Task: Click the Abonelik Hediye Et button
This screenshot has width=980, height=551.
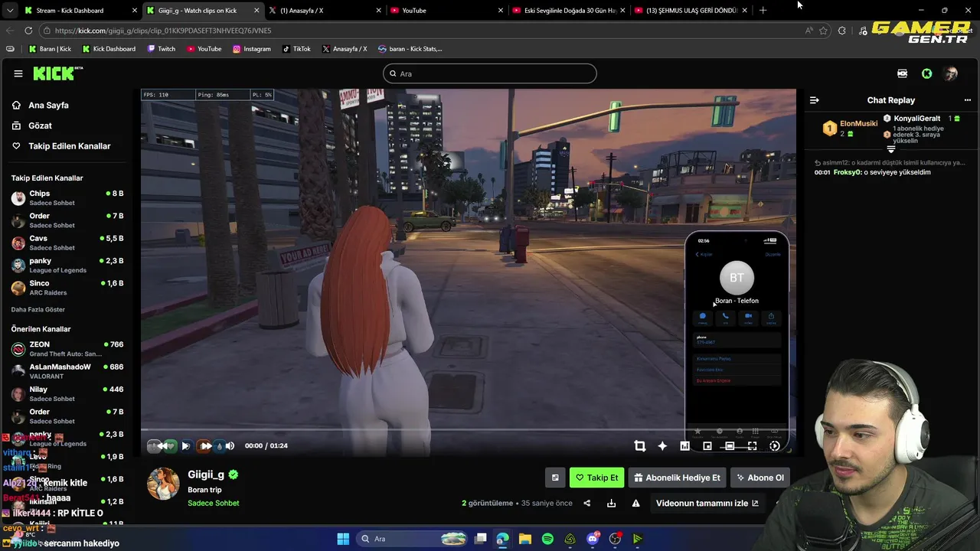Action: point(677,478)
